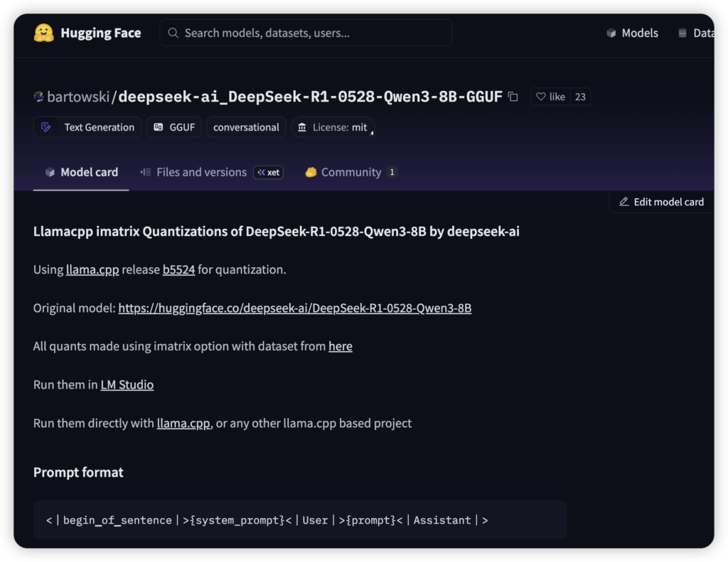Click the Community count badge 1
Screen dimensions: 728x562
tap(392, 172)
